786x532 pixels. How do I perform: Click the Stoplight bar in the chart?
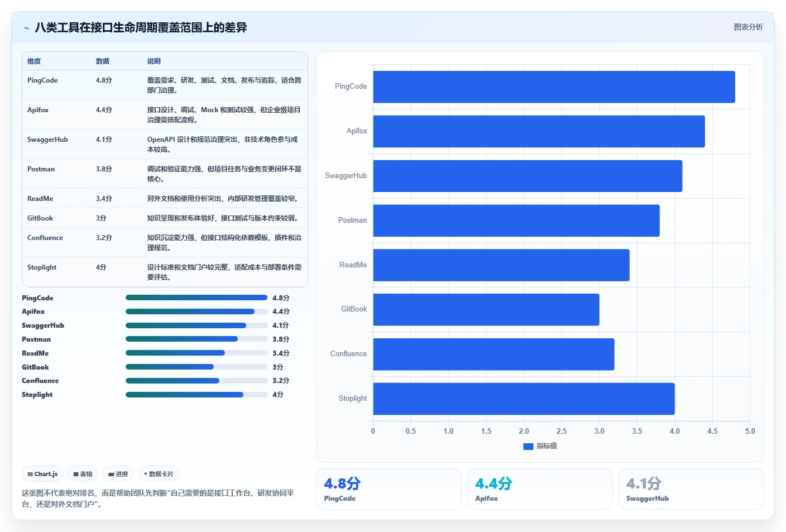[524, 399]
